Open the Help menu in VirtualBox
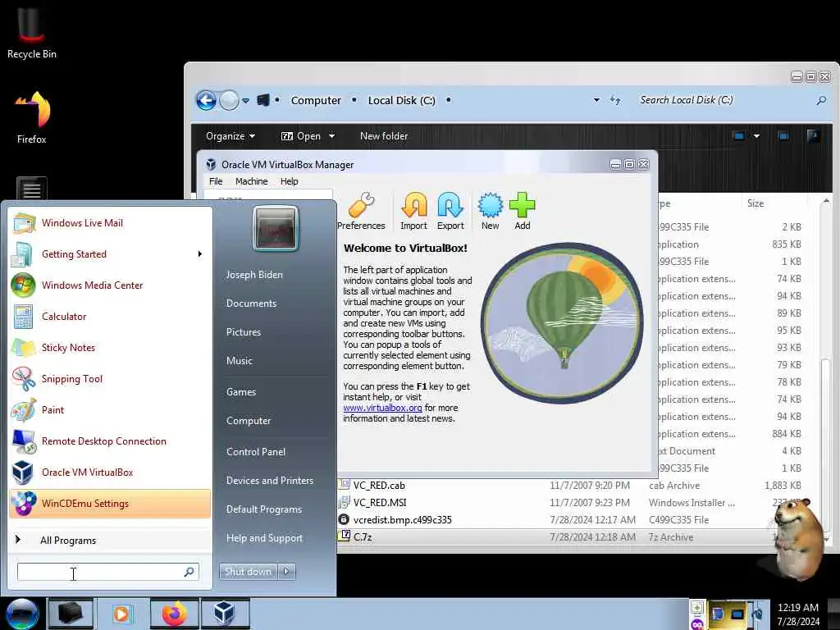 (x=290, y=181)
